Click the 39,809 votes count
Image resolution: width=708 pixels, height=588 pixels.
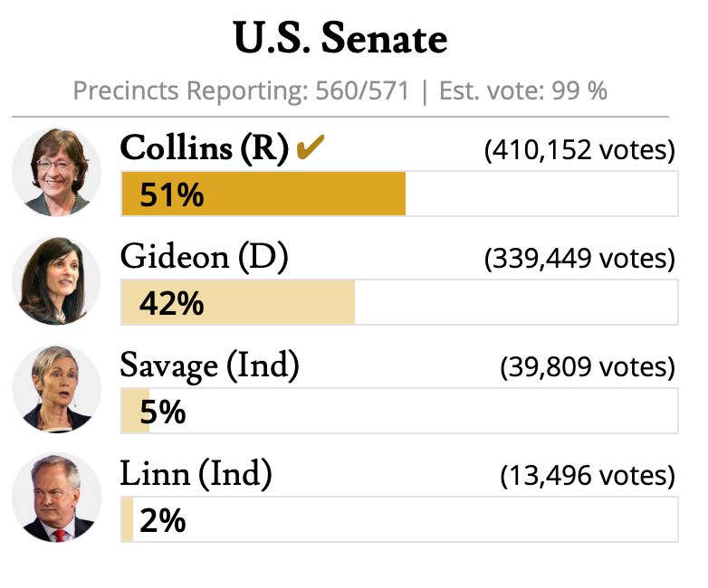coord(587,367)
